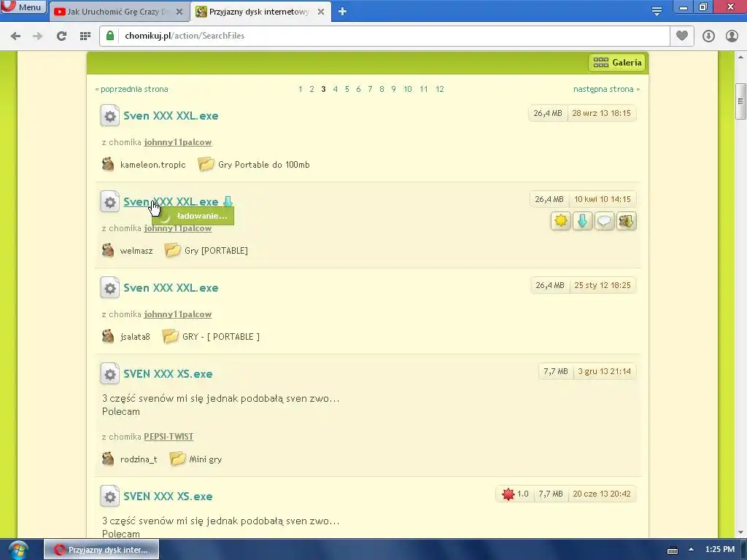This screenshot has width=747, height=560.
Task: Click the blue download arrow button
Action: [x=582, y=221]
